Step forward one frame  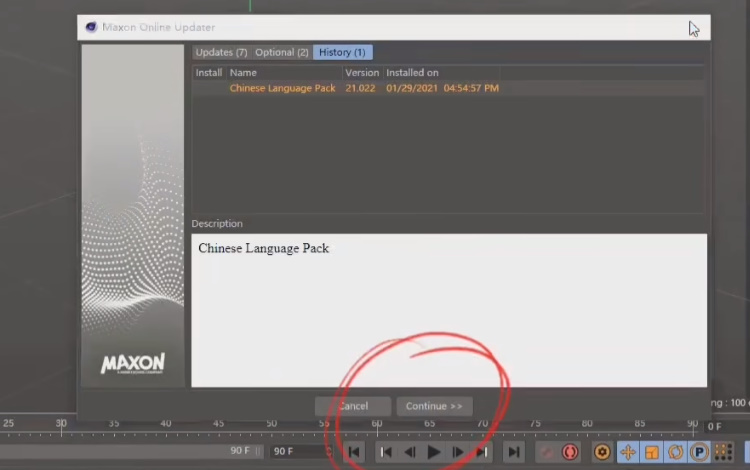[x=457, y=452]
